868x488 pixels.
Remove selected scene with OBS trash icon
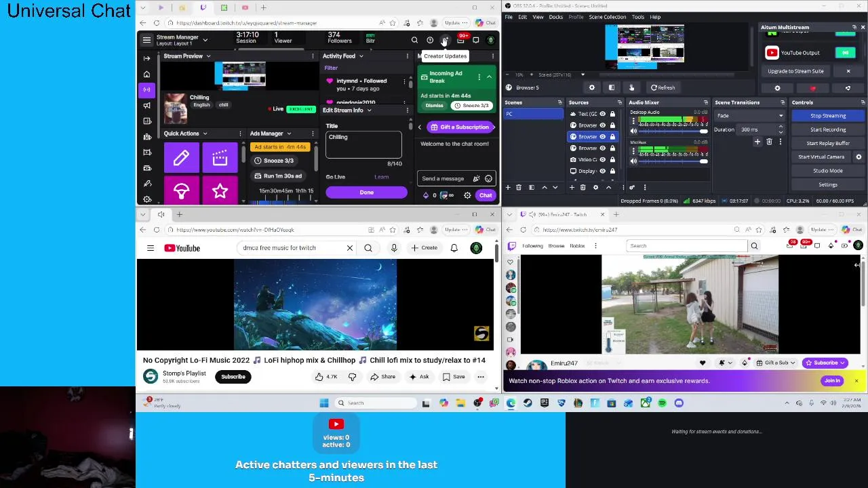click(x=519, y=187)
